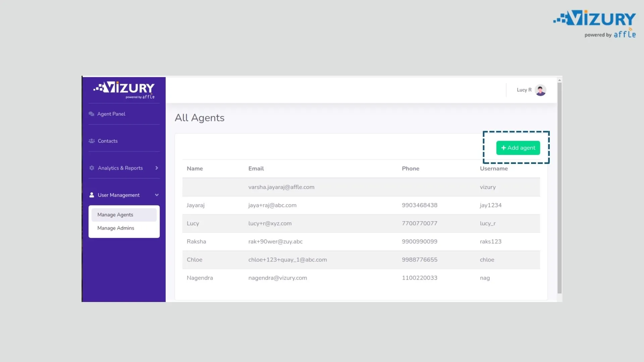Click the vizury username cell
The height and width of the screenshot is (362, 644).
pyautogui.click(x=488, y=187)
